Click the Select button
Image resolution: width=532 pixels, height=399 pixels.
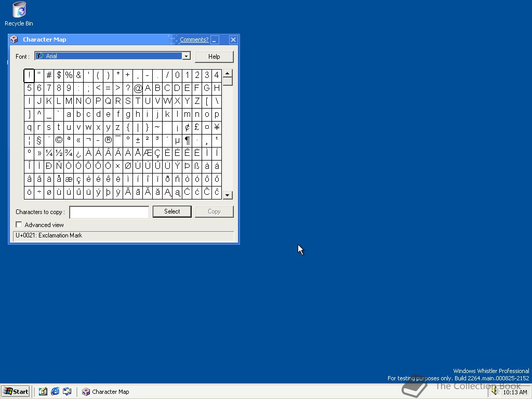(x=172, y=211)
